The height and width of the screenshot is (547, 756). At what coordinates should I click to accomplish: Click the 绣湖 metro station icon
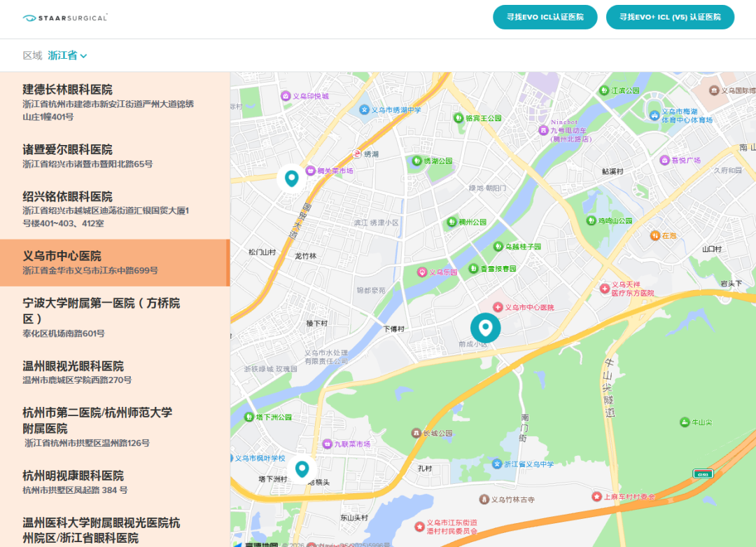(x=356, y=154)
